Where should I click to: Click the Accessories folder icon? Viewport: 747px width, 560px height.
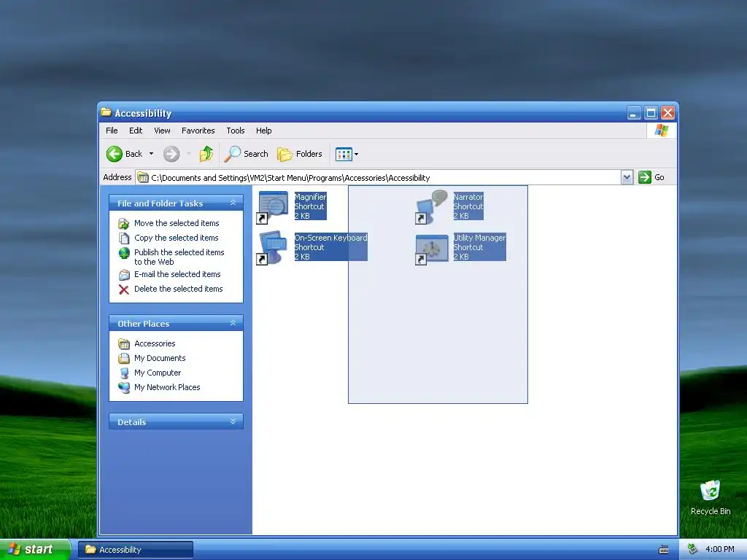click(124, 344)
